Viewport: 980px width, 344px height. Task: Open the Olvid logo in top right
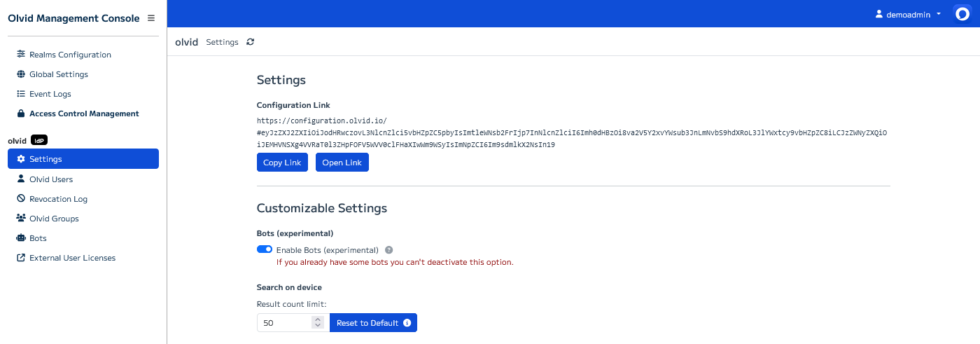pyautogui.click(x=962, y=15)
